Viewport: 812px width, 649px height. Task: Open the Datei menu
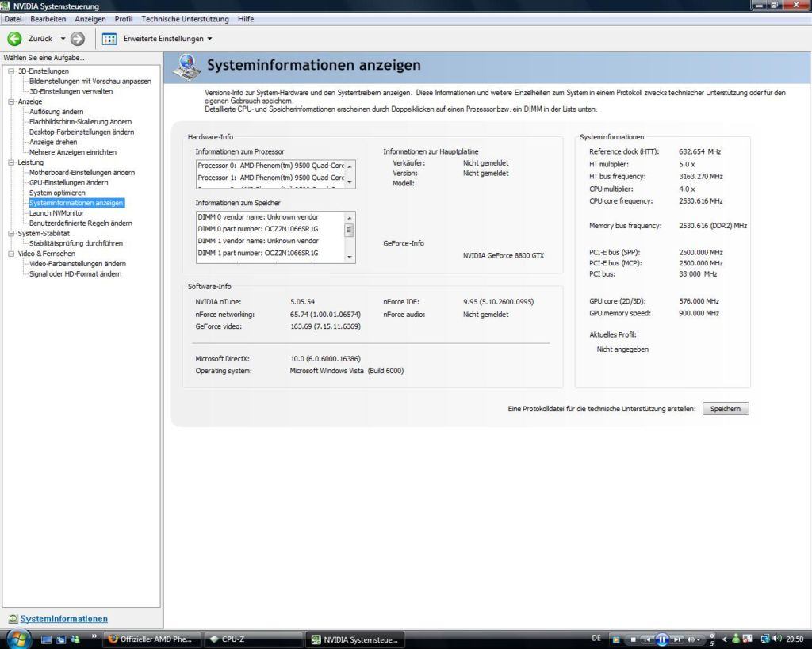tap(13, 19)
